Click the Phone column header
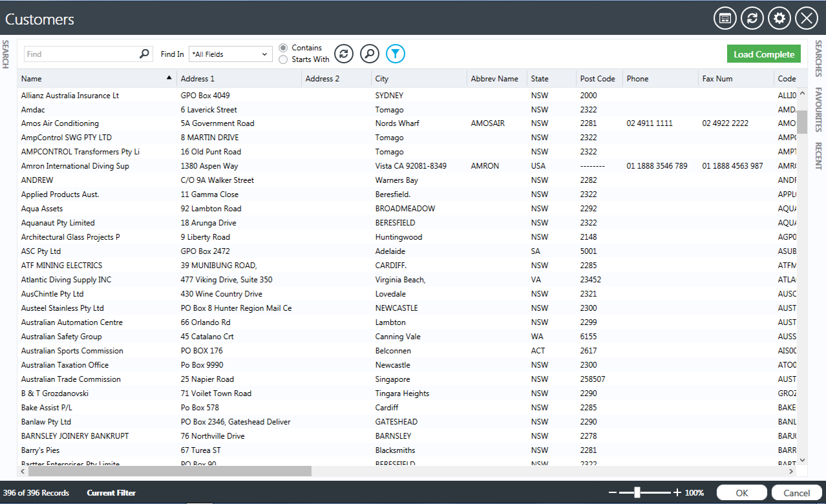 click(660, 79)
